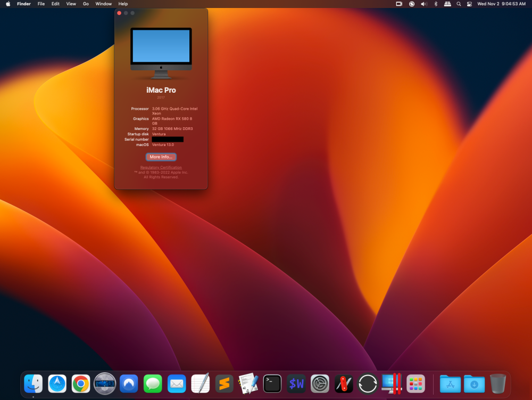The width and height of the screenshot is (532, 400).
Task: Click the 2017 model year text
Action: pos(161,97)
